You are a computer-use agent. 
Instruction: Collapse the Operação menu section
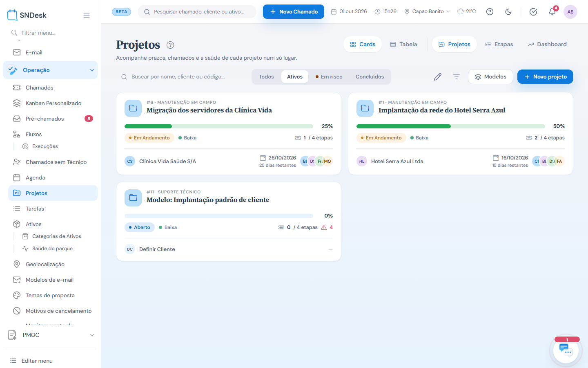click(50, 70)
